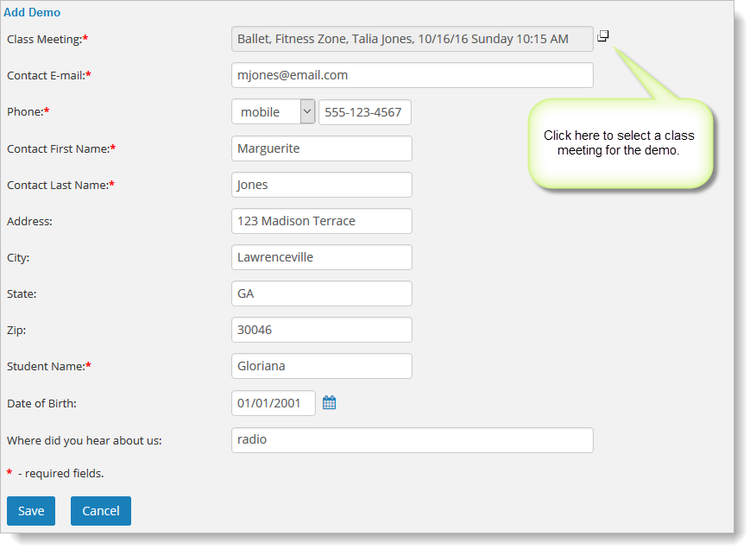Image resolution: width=756 pixels, height=555 pixels.
Task: Select the State field containing GA
Action: pos(321,293)
